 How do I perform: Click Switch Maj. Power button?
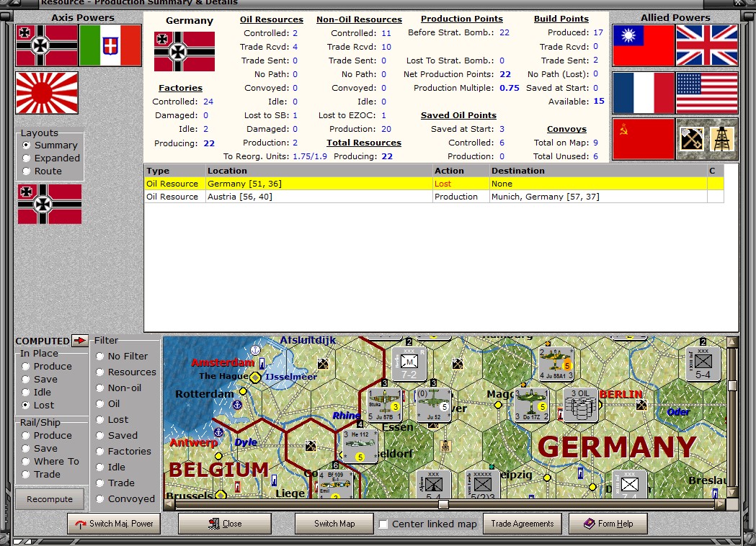(115, 524)
